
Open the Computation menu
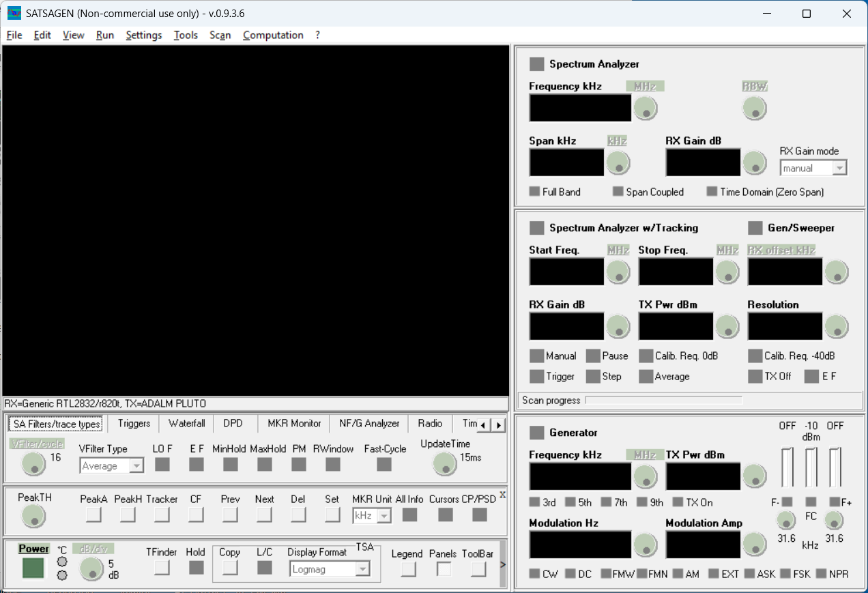273,35
